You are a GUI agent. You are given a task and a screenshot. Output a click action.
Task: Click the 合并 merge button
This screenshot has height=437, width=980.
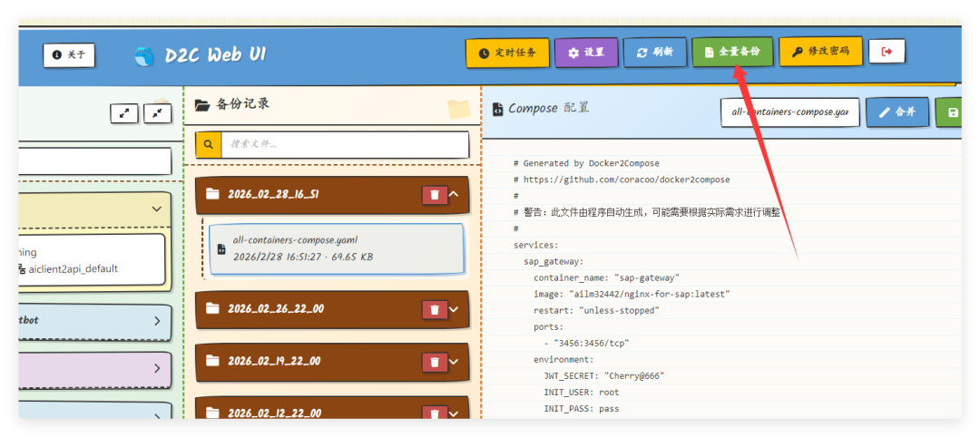click(x=897, y=112)
